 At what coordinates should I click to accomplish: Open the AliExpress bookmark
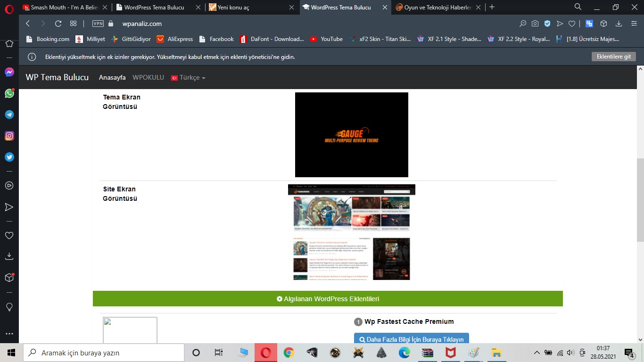pyautogui.click(x=175, y=39)
